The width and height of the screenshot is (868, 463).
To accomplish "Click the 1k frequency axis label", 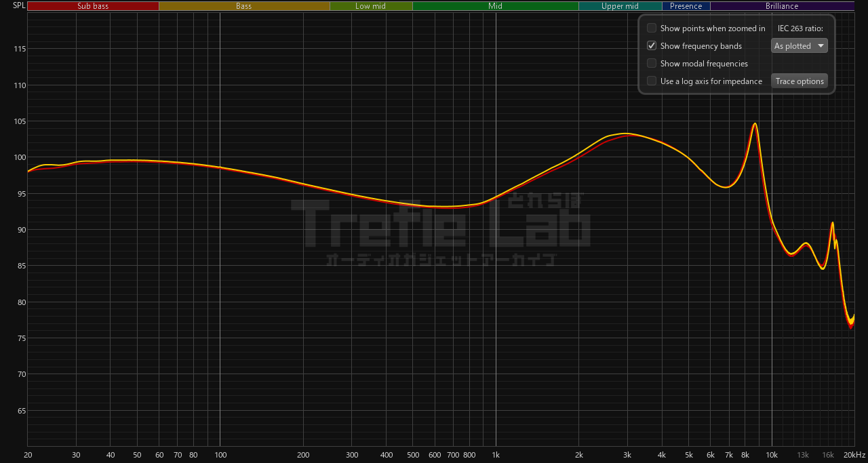I will (496, 455).
